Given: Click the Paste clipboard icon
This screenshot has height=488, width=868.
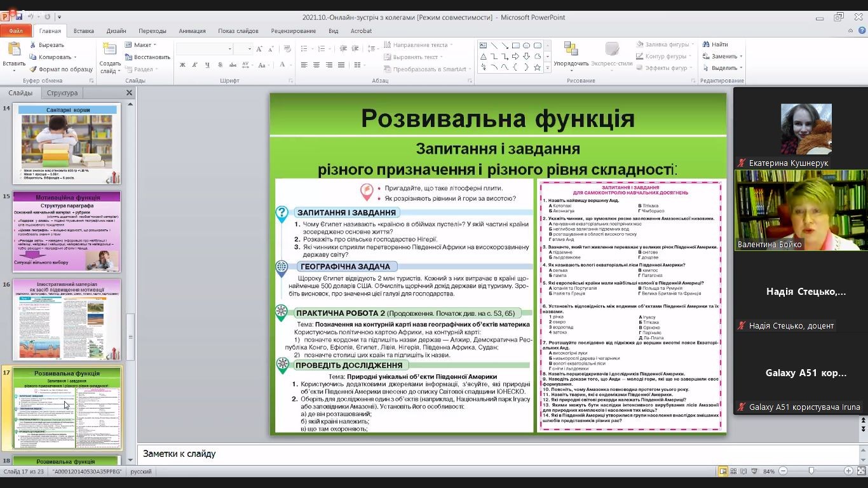Looking at the screenshot, I should pyautogui.click(x=14, y=50).
